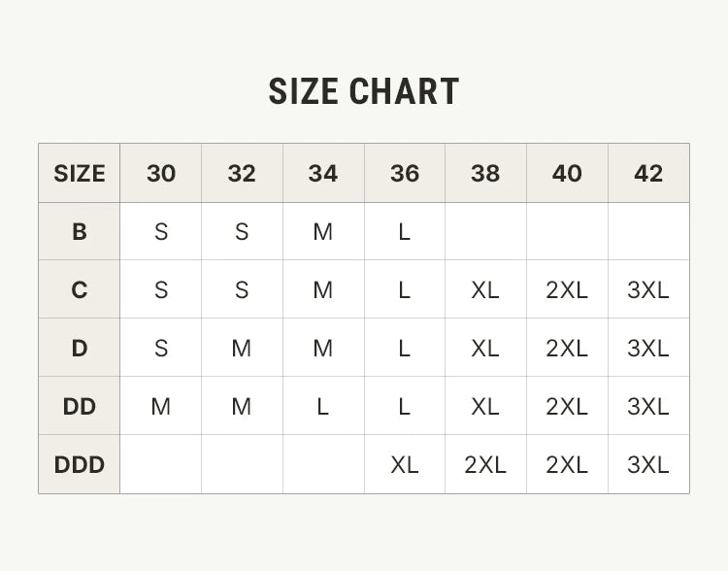
Task: Click the empty cell for 40 B
Action: pyautogui.click(x=568, y=231)
